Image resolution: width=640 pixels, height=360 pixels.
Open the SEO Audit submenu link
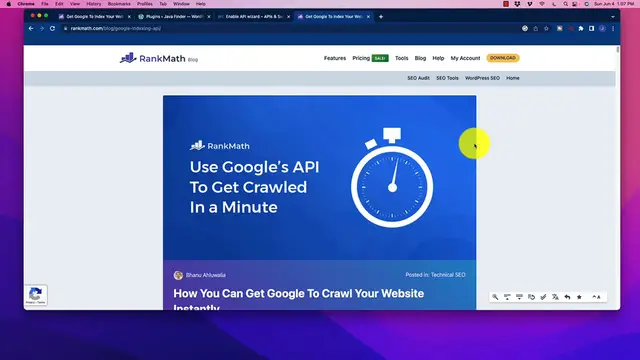(418, 78)
